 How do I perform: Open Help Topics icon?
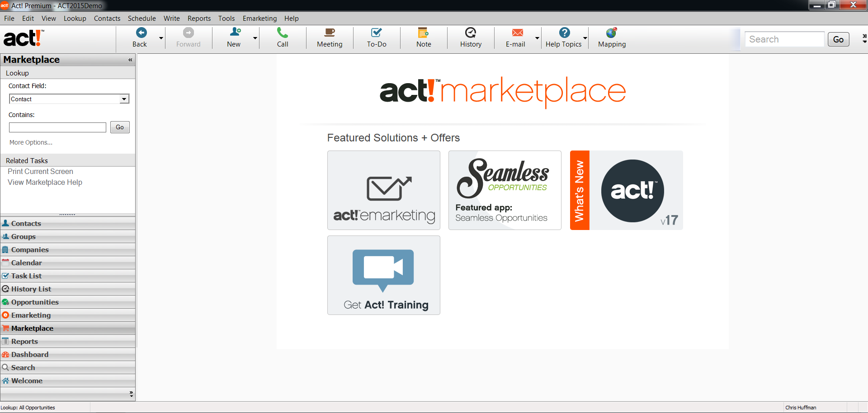pos(565,33)
